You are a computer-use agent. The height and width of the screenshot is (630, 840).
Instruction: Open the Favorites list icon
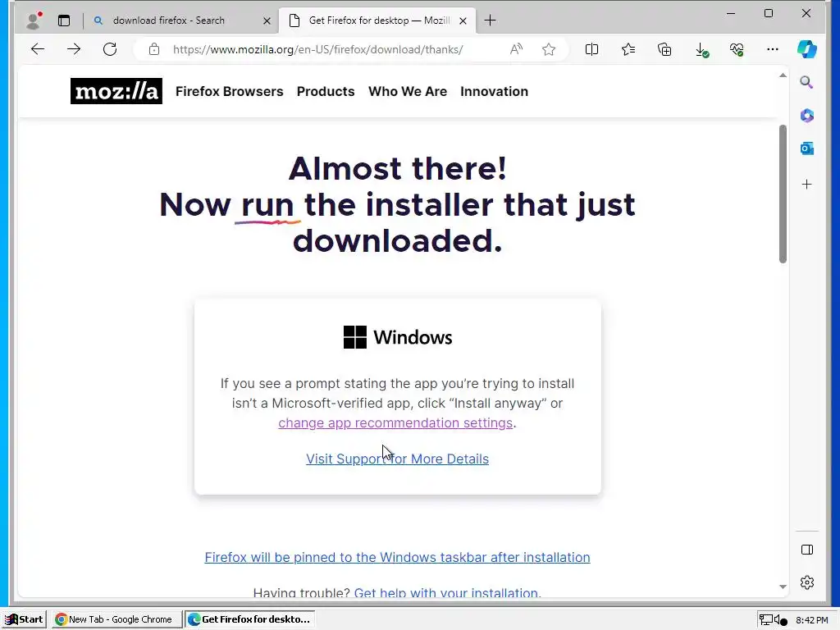pyautogui.click(x=628, y=49)
